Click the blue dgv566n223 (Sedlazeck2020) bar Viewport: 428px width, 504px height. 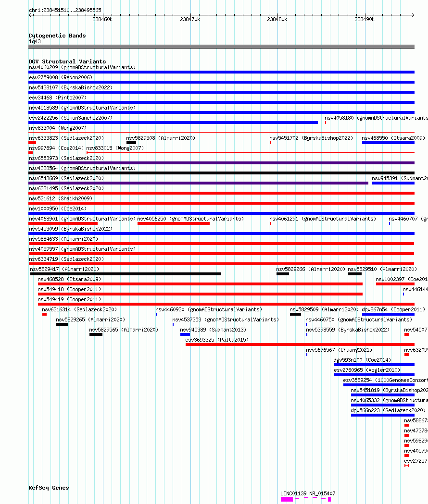383,415
